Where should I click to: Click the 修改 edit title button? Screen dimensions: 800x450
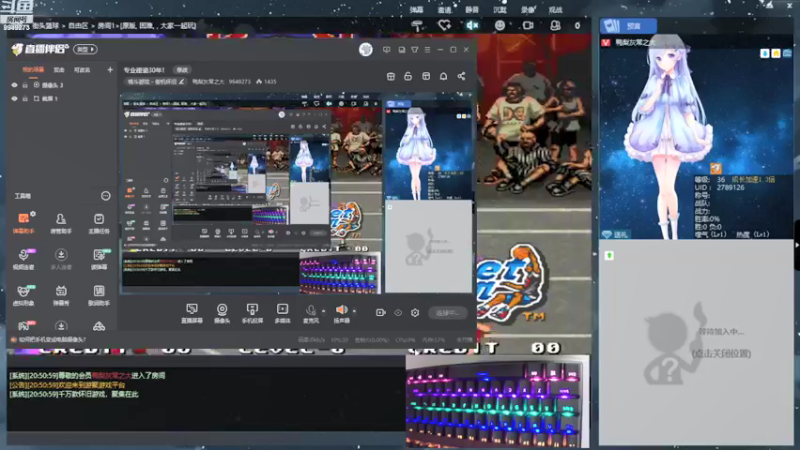pos(182,70)
